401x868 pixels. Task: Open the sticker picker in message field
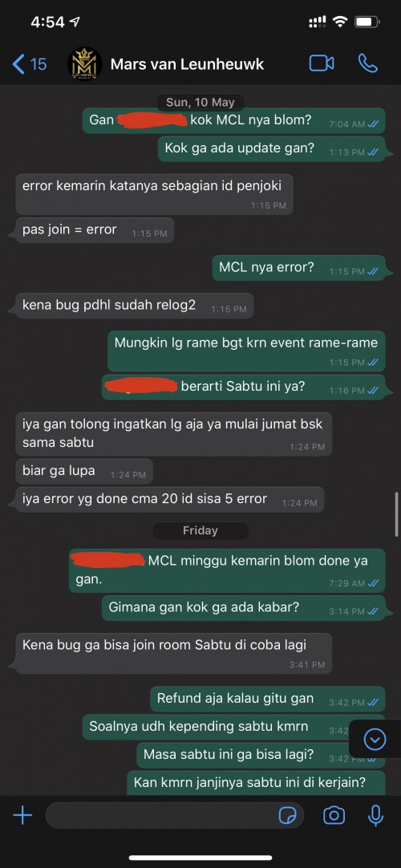click(x=288, y=815)
